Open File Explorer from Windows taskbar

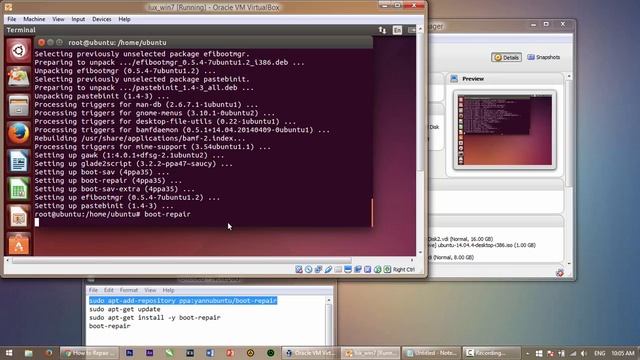(x=29, y=353)
